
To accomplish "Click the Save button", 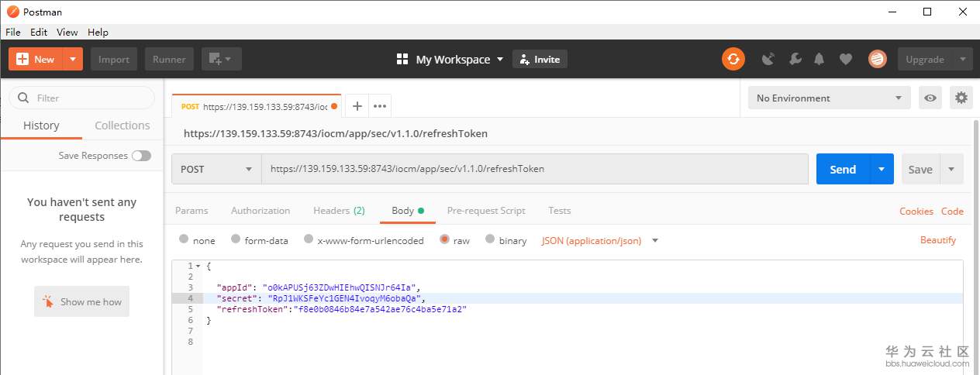I will tap(921, 169).
